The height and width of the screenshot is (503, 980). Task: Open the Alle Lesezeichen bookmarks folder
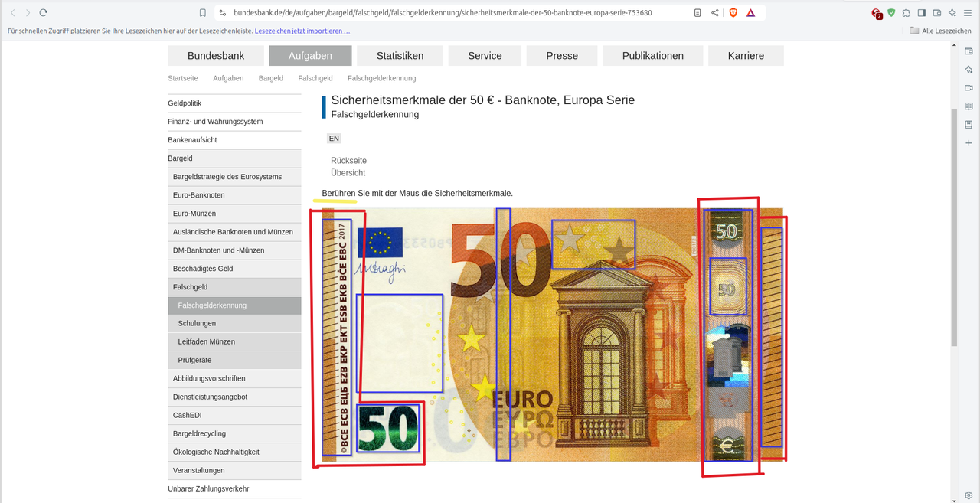(x=940, y=31)
